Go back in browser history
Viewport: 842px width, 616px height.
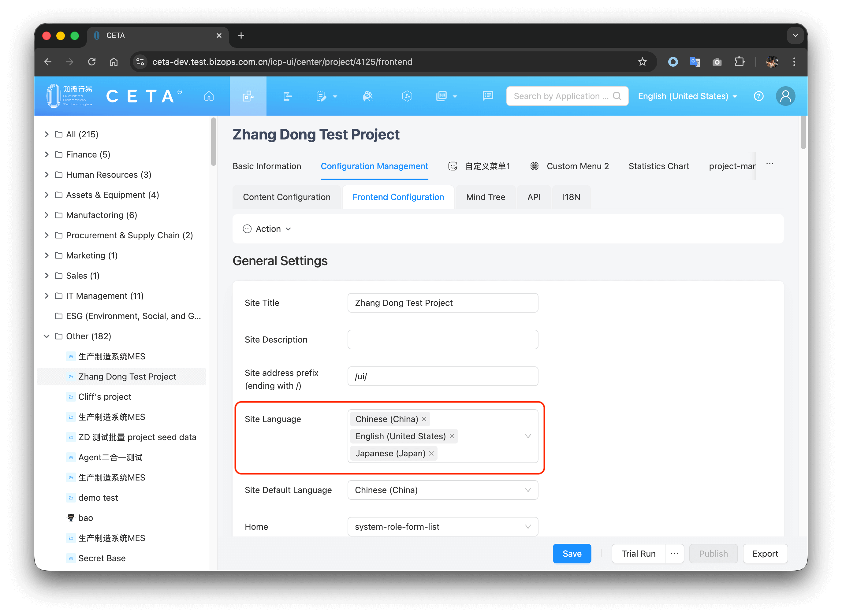pos(48,61)
